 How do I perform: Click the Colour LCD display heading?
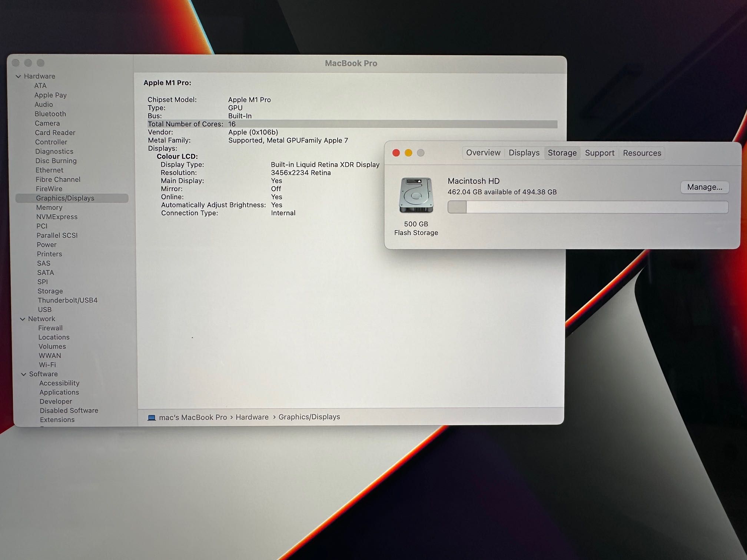(177, 156)
